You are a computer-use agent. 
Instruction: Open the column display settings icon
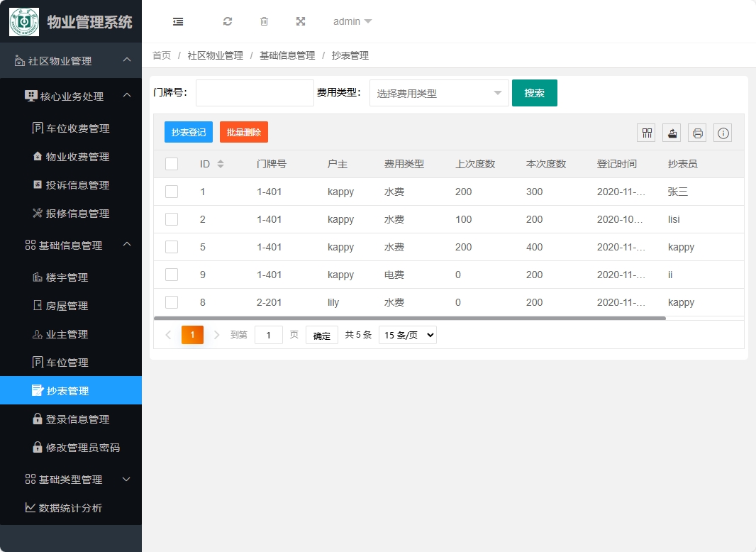(646, 133)
